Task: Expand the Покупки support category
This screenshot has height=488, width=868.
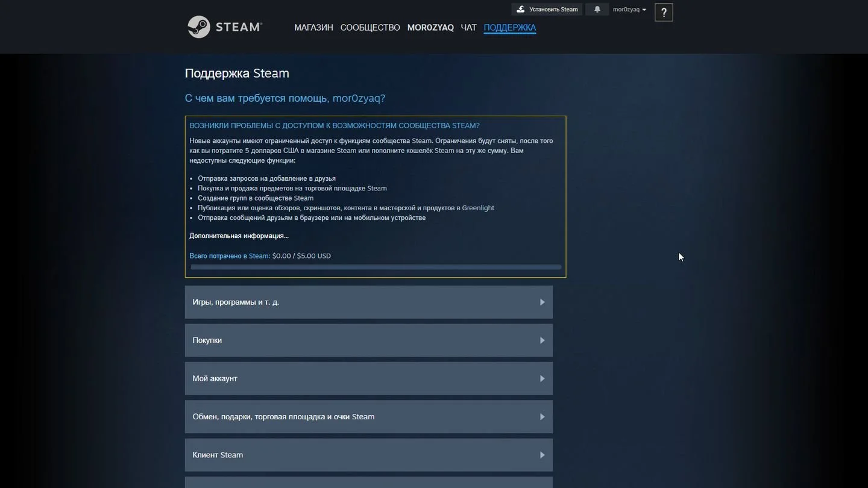Action: [369, 340]
